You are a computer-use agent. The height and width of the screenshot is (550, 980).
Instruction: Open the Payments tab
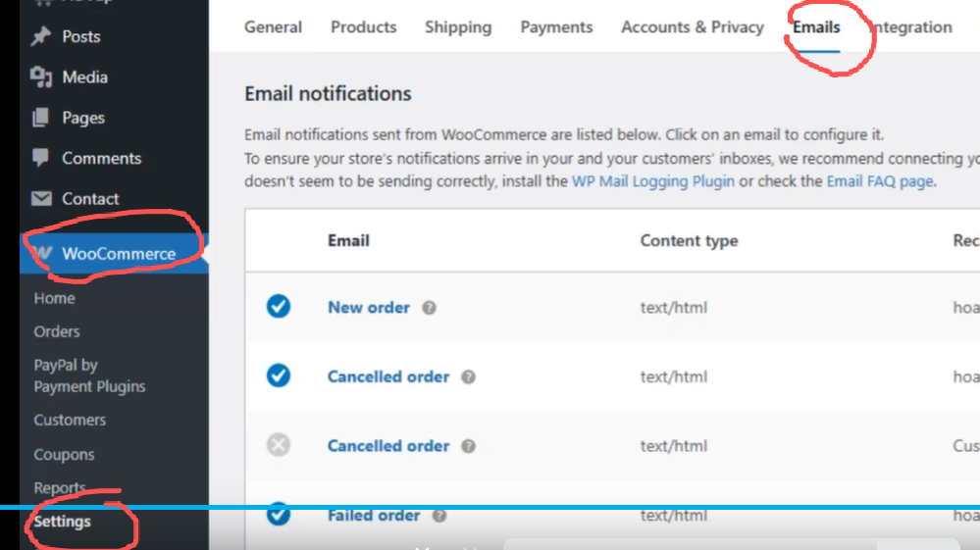click(556, 27)
